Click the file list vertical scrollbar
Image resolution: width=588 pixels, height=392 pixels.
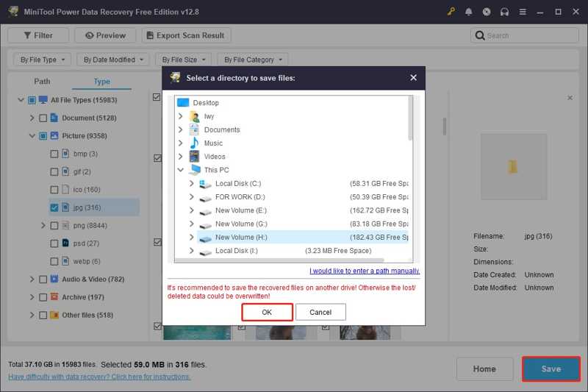pyautogui.click(x=445, y=126)
